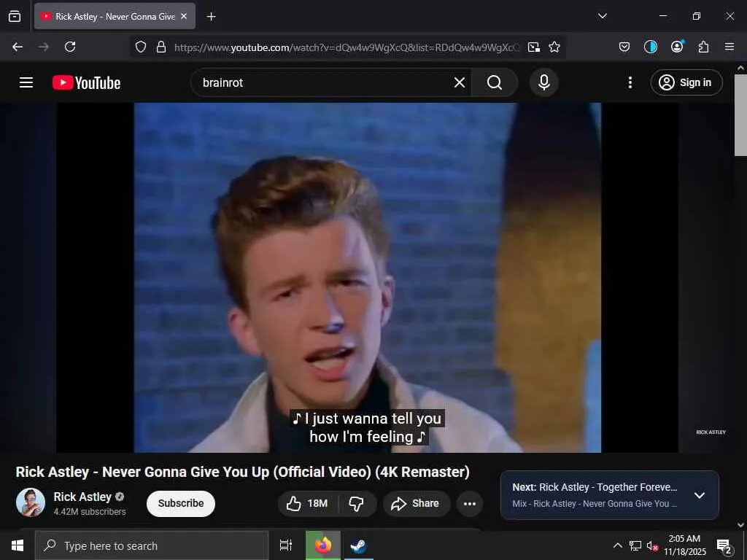Show hidden system tray icons
Screen dimensions: 747x560
coord(617,545)
